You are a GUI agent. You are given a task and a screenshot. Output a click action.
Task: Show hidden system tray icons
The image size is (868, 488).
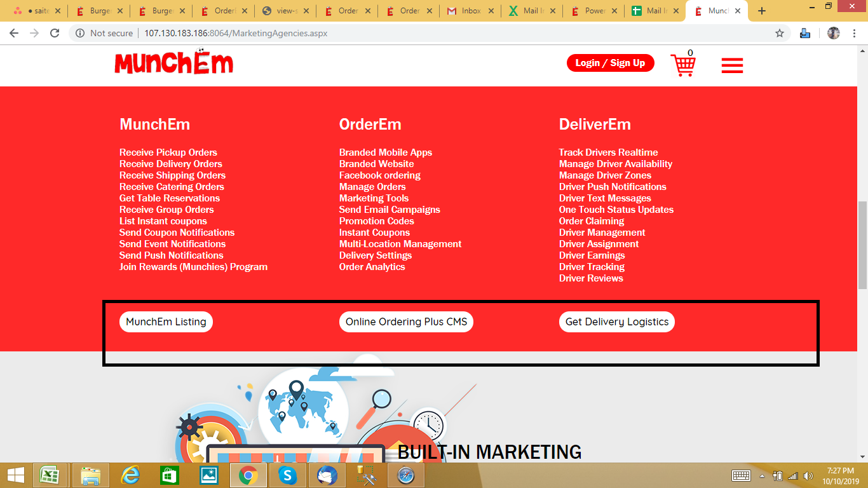click(x=762, y=476)
